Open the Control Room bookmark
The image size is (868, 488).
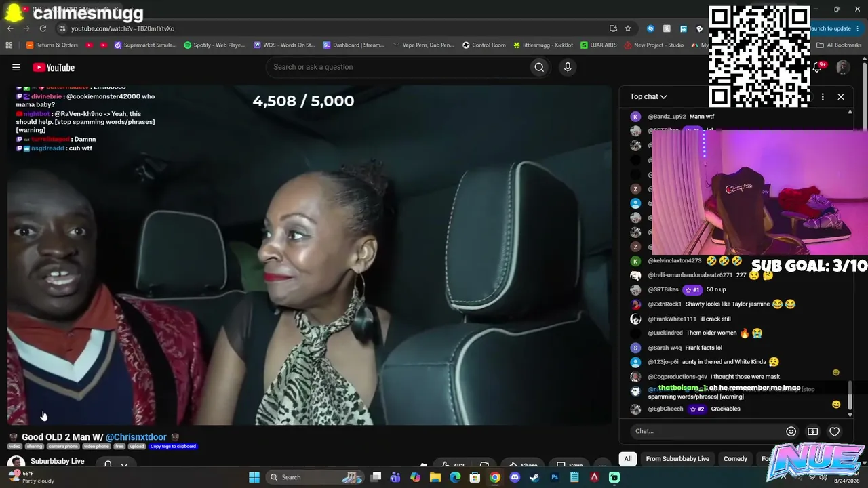(x=484, y=45)
